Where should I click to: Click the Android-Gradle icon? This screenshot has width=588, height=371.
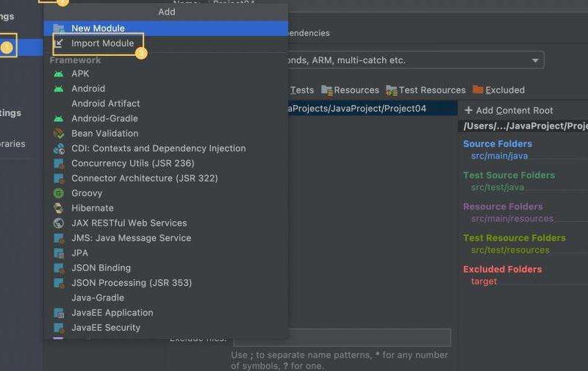coord(59,119)
